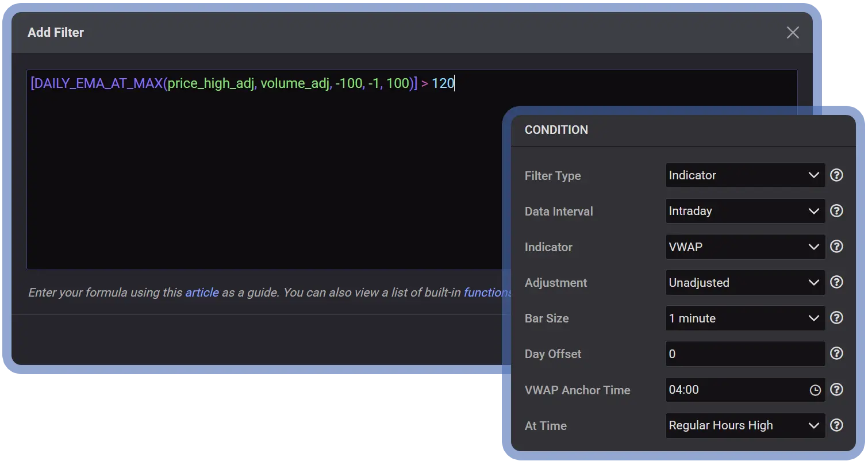
Task: Expand the Data Interval dropdown
Action: 745,211
